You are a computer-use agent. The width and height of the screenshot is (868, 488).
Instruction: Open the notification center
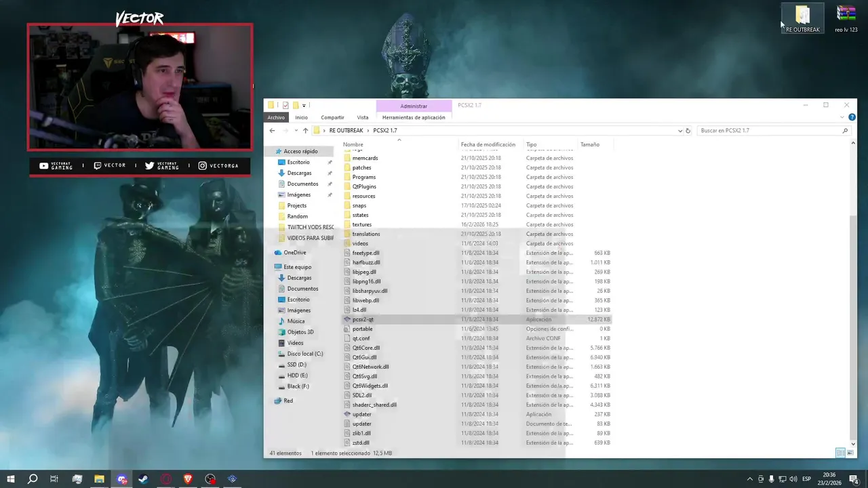[854, 479]
